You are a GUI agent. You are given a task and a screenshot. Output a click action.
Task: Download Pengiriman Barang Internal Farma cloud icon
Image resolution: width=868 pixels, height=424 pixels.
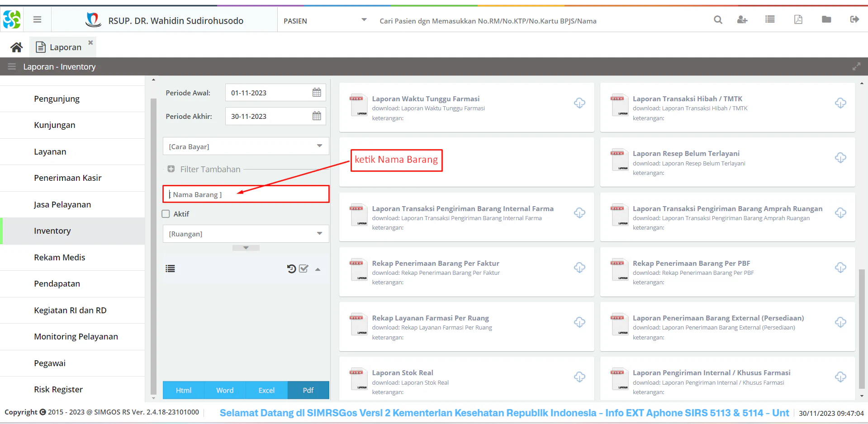pyautogui.click(x=579, y=213)
